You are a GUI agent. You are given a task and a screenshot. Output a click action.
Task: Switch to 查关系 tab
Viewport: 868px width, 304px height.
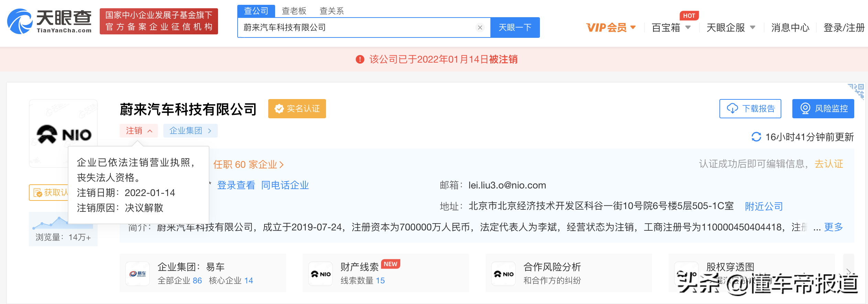(x=332, y=11)
